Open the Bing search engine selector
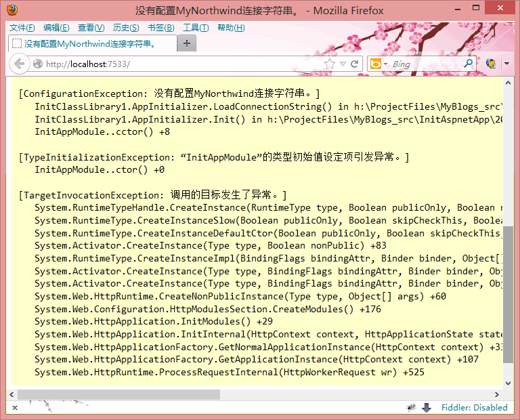The width and height of the screenshot is (520, 420). click(x=378, y=64)
